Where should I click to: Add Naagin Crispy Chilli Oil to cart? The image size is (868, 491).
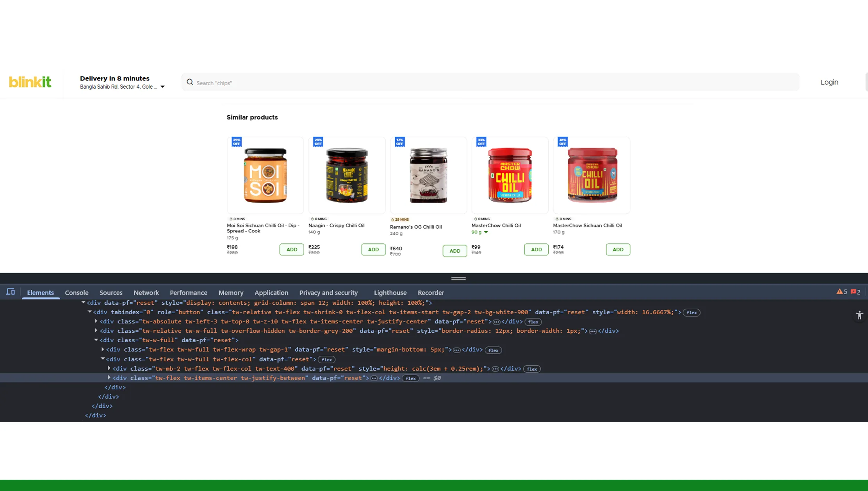click(373, 249)
